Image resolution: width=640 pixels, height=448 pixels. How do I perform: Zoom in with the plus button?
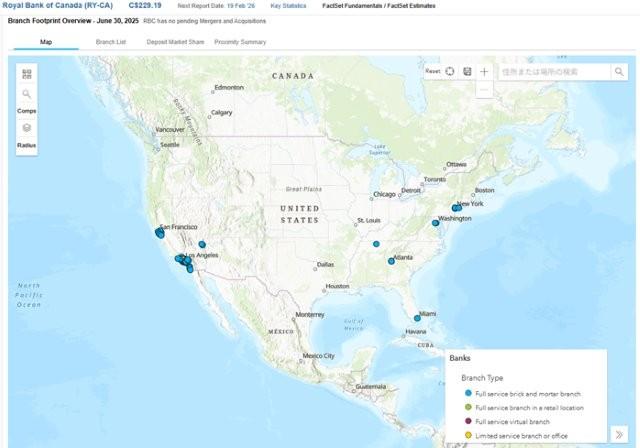484,72
